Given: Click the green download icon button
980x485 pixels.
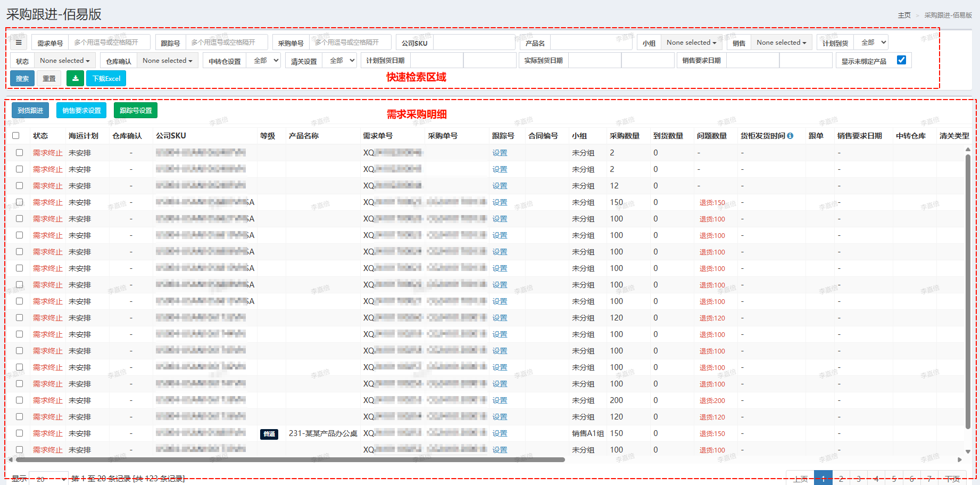Looking at the screenshot, I should tap(75, 78).
